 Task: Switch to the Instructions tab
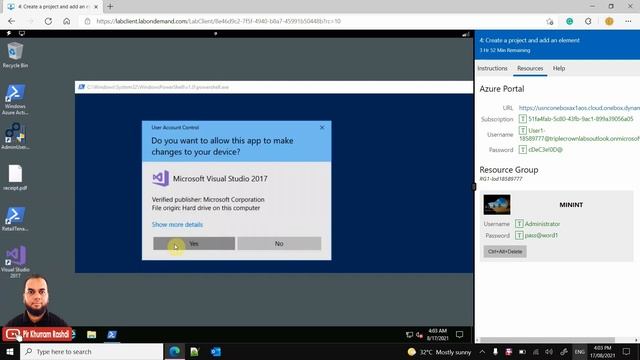pos(492,68)
